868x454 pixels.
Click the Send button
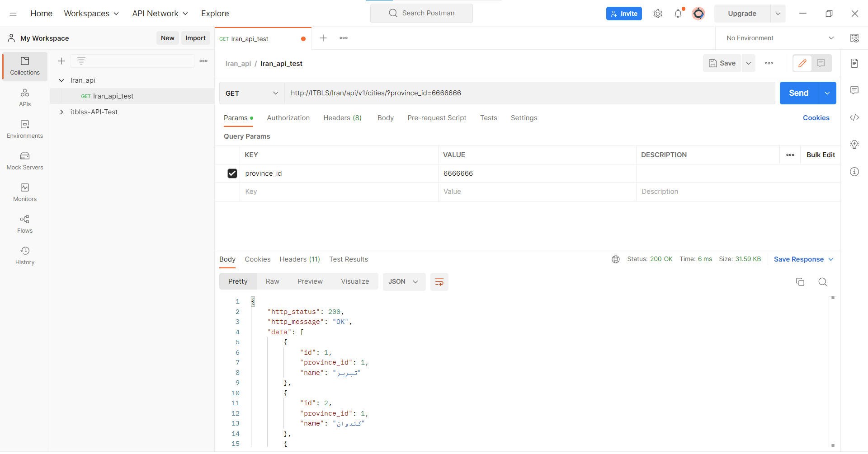coord(799,93)
